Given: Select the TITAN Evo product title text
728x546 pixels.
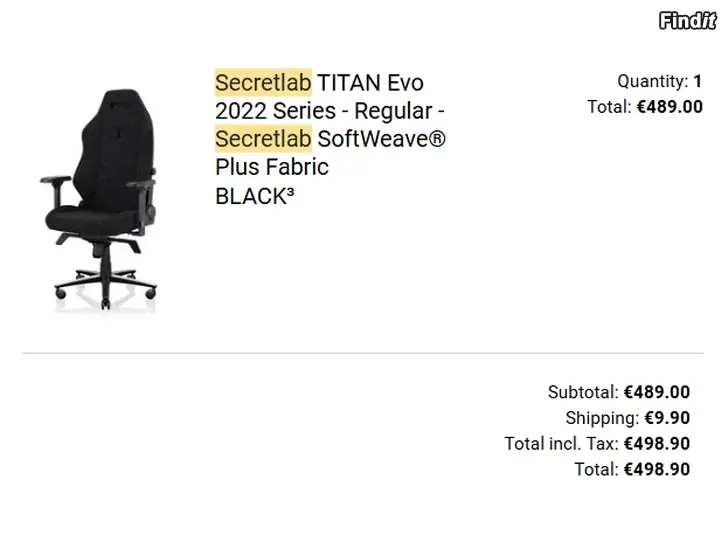Looking at the screenshot, I should pyautogui.click(x=370, y=83).
